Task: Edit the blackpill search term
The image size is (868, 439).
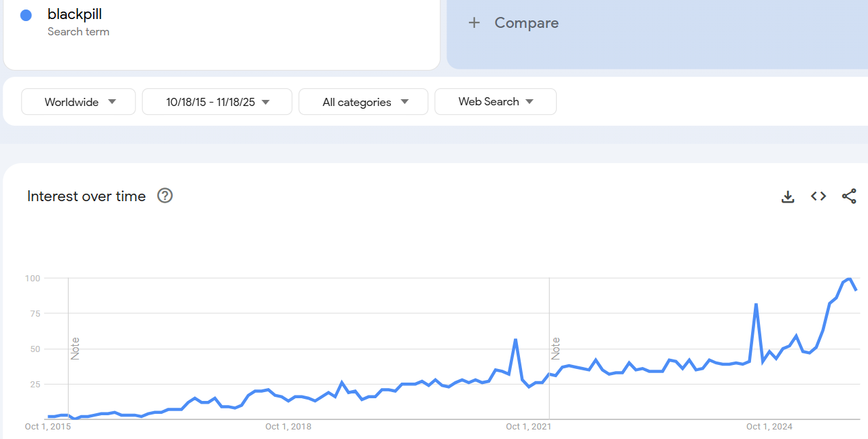Action: [x=75, y=14]
